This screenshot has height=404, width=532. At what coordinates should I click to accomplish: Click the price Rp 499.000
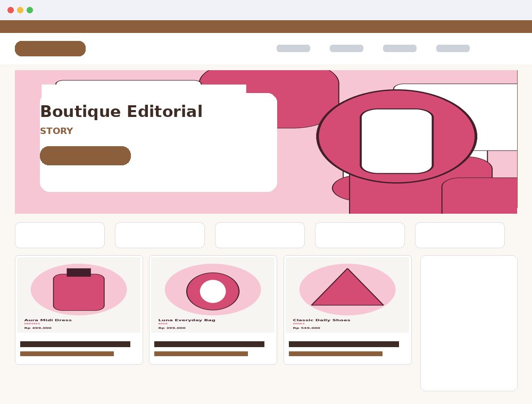tap(38, 328)
